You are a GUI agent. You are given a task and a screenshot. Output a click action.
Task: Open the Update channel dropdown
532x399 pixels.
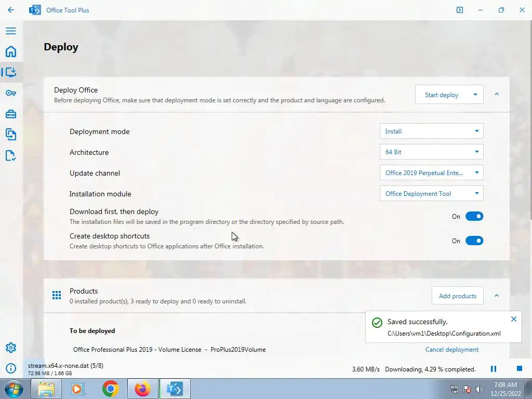coord(432,172)
